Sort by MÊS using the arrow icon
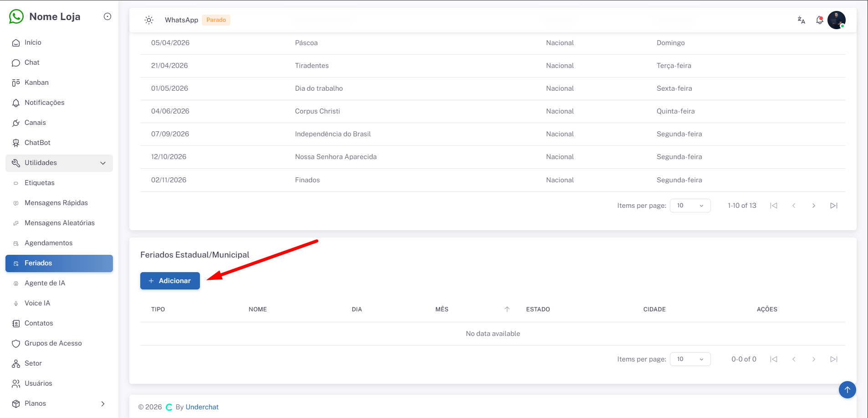 (x=507, y=309)
